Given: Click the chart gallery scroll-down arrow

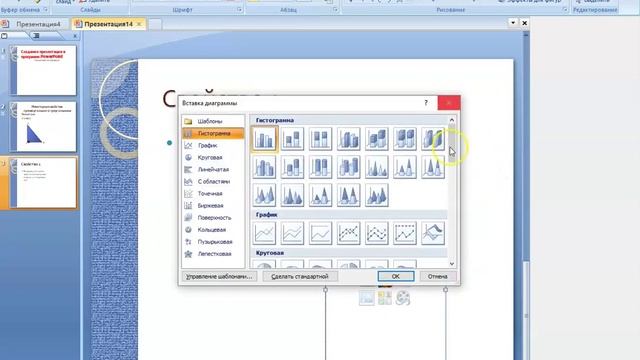Looking at the screenshot, I should [452, 264].
